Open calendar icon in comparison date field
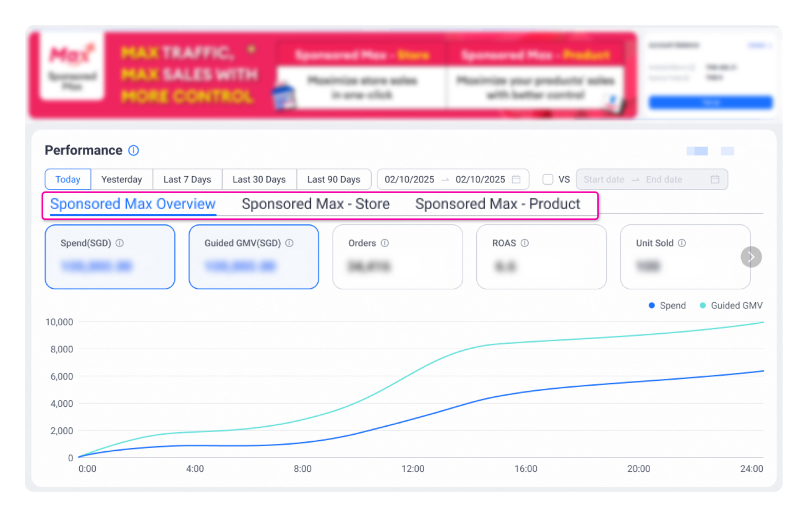 (x=715, y=179)
